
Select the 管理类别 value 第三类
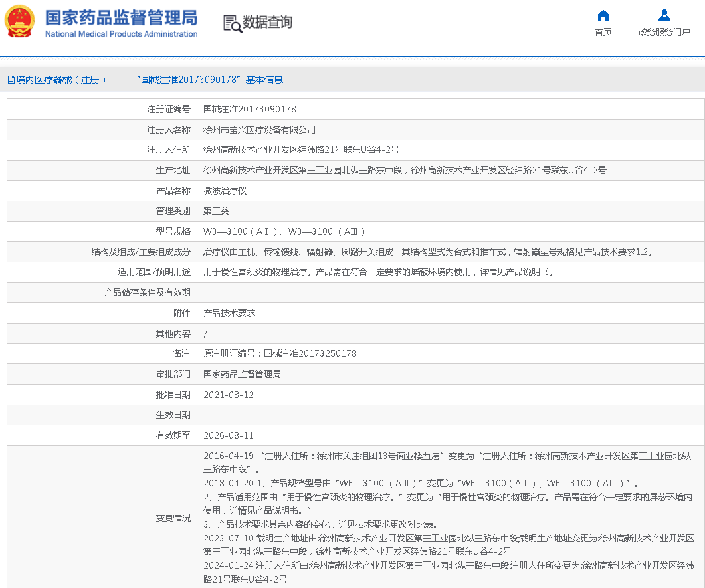[x=216, y=211]
